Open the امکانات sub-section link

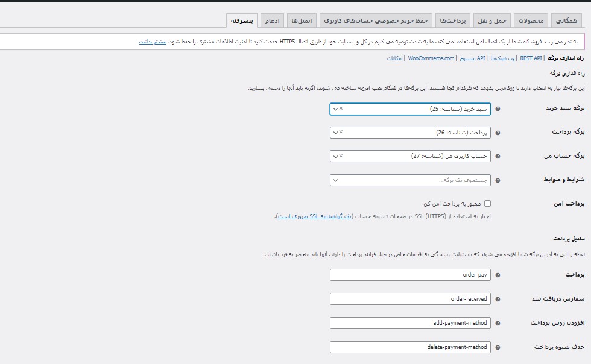[x=394, y=58]
